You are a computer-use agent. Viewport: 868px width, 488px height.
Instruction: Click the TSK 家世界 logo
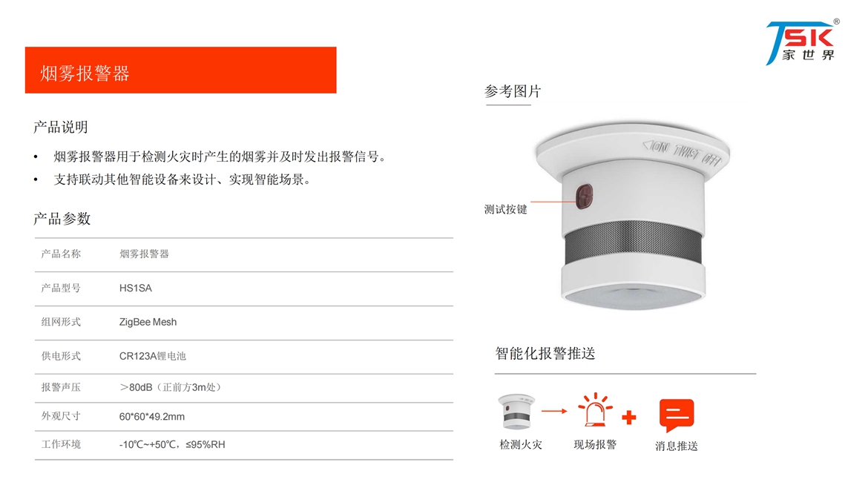point(802,42)
